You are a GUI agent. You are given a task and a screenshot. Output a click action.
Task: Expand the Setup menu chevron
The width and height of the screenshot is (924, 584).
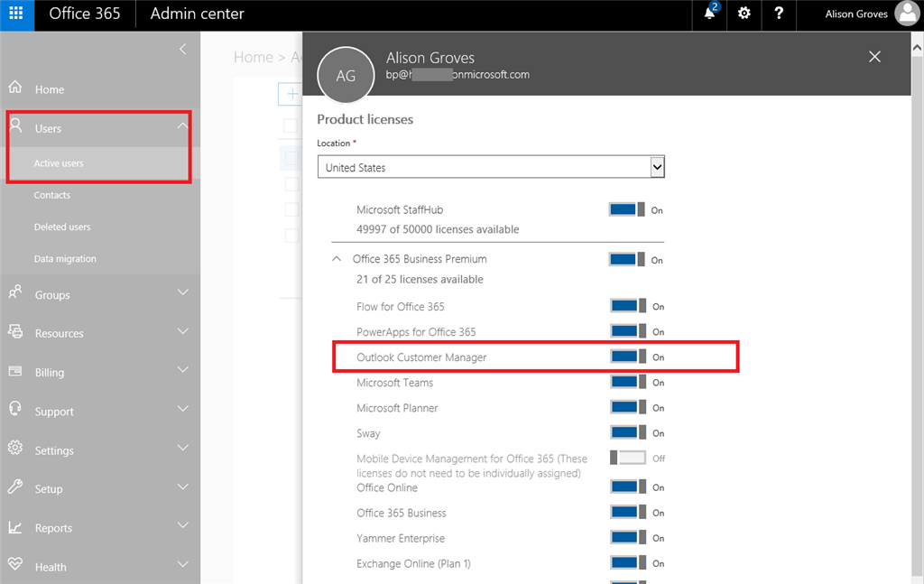182,487
